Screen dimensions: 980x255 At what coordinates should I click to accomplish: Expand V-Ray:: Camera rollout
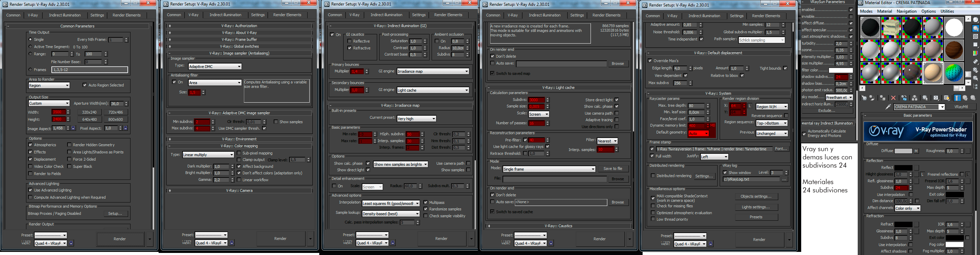[240, 190]
